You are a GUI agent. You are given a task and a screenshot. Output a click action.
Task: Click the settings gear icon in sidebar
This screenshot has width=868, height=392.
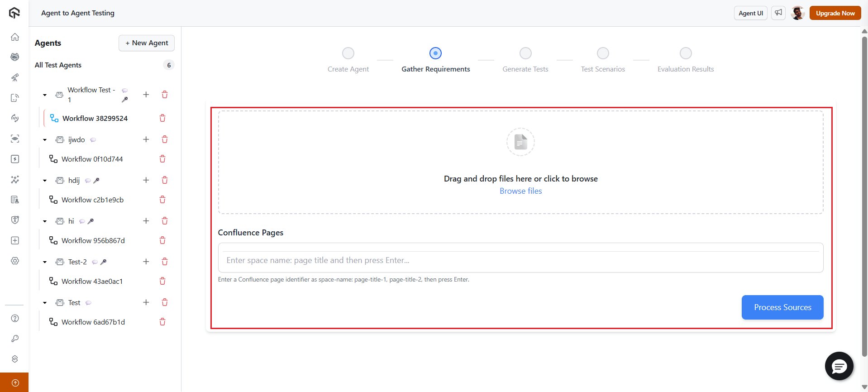(15, 261)
